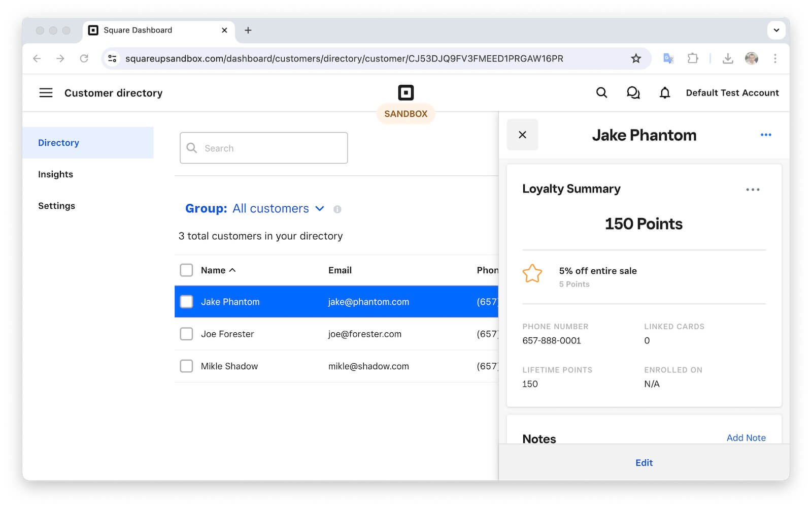Open browser downloads

pyautogui.click(x=728, y=58)
